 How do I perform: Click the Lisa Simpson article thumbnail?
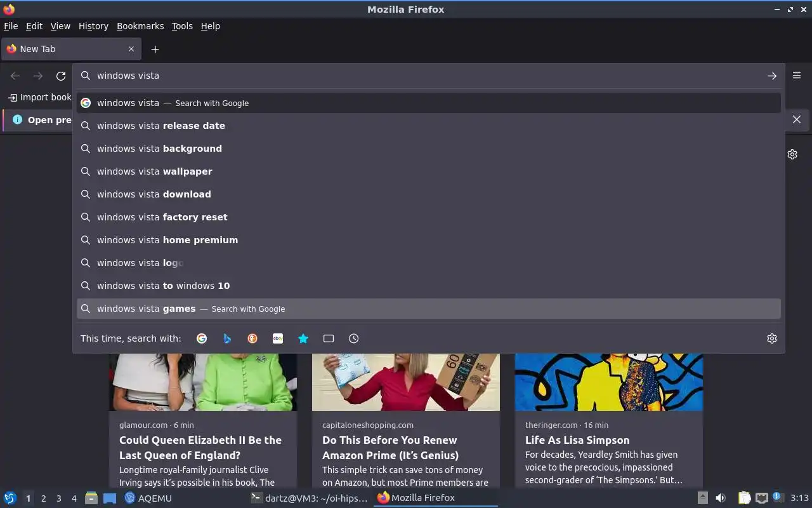tap(609, 382)
